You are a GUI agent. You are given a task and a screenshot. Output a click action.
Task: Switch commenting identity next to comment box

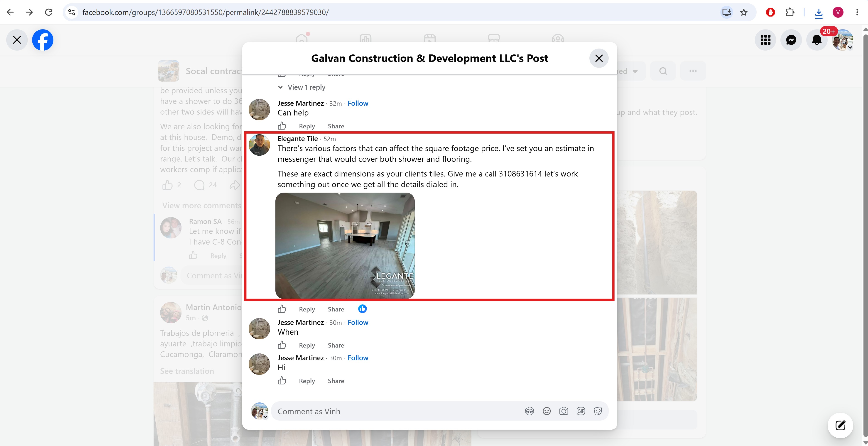pos(260,411)
